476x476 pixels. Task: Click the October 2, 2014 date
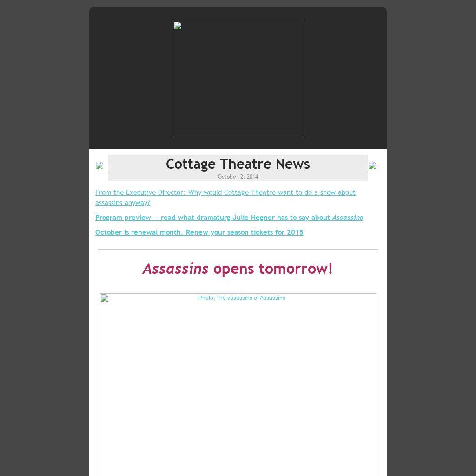(238, 177)
